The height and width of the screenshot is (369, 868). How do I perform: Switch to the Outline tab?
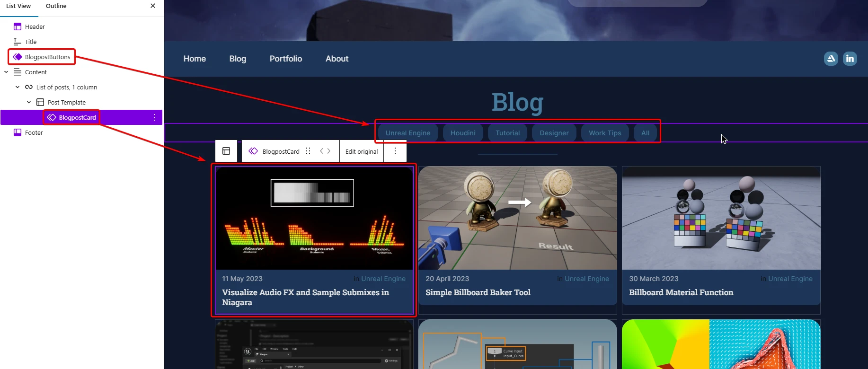pyautogui.click(x=56, y=6)
